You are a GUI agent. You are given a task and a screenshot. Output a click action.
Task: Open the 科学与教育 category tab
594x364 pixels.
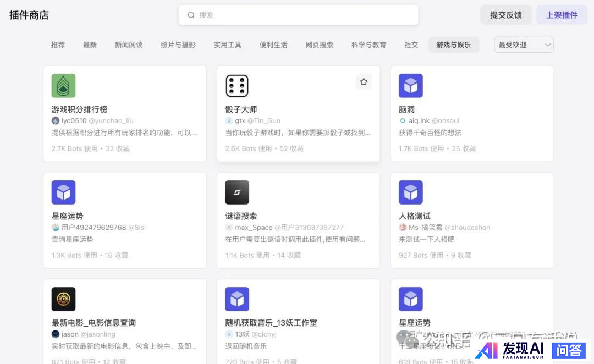pyautogui.click(x=369, y=45)
